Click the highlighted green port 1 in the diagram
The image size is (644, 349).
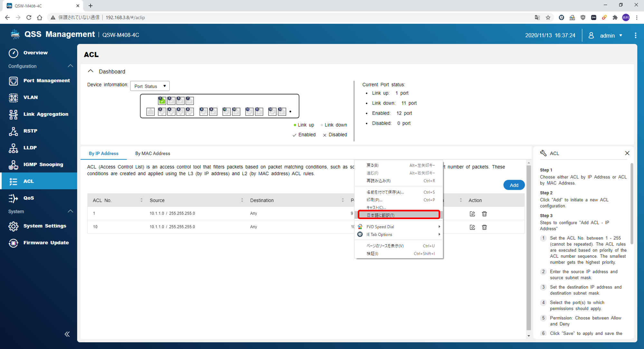[162, 101]
